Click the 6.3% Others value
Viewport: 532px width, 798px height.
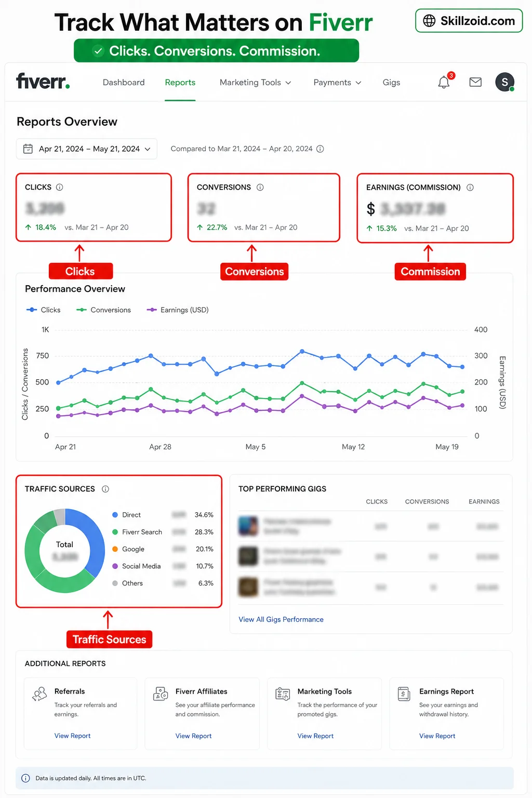click(x=206, y=583)
